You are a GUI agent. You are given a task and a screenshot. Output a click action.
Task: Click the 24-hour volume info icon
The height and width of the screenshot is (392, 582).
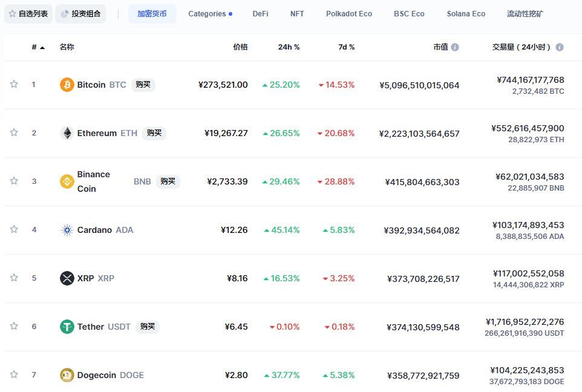click(x=560, y=47)
